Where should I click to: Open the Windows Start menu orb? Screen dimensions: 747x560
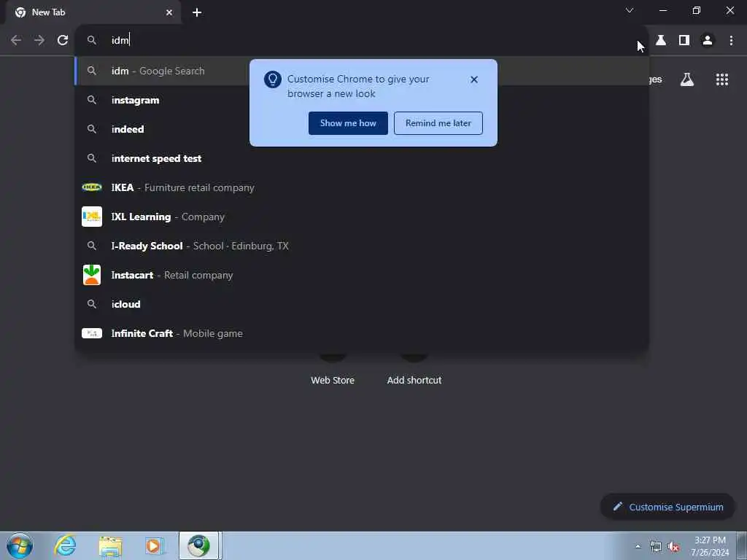point(20,545)
